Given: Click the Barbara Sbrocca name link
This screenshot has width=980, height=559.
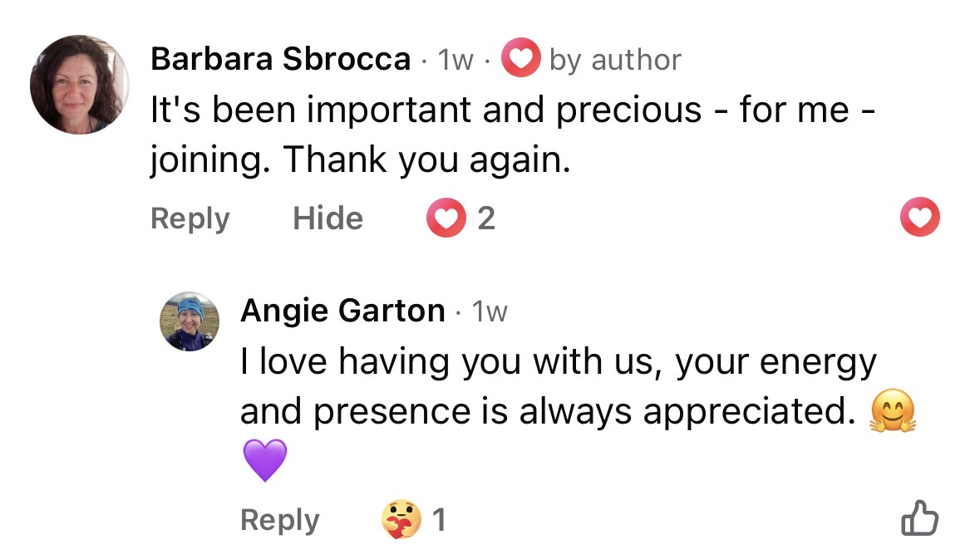Looking at the screenshot, I should pos(280,59).
